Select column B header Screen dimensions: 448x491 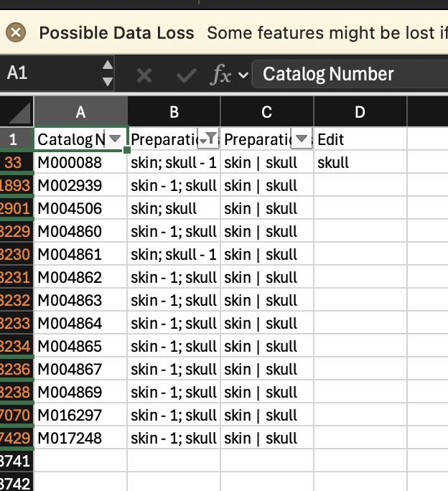174,112
